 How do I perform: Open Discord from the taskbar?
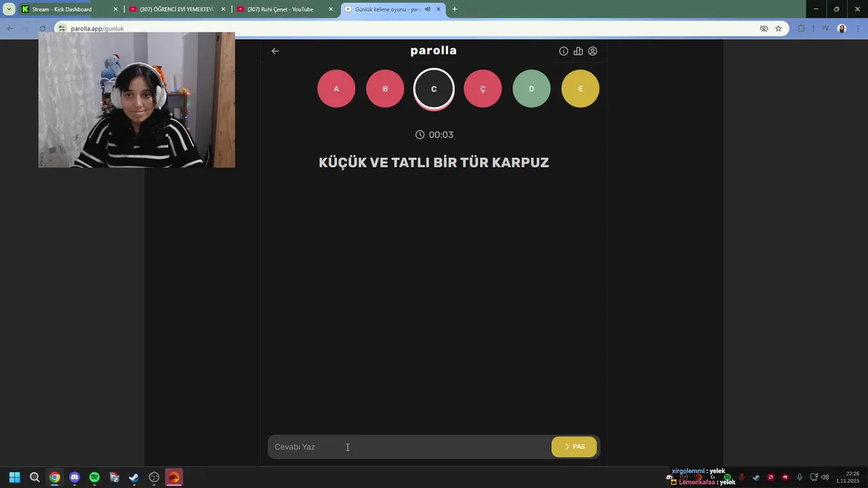(x=75, y=477)
